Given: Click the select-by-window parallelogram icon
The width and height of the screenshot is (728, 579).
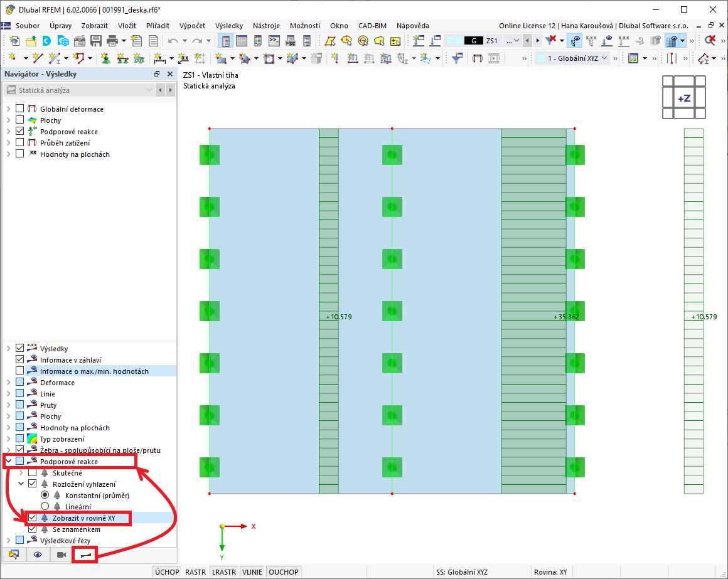Looking at the screenshot, I should click(x=330, y=41).
